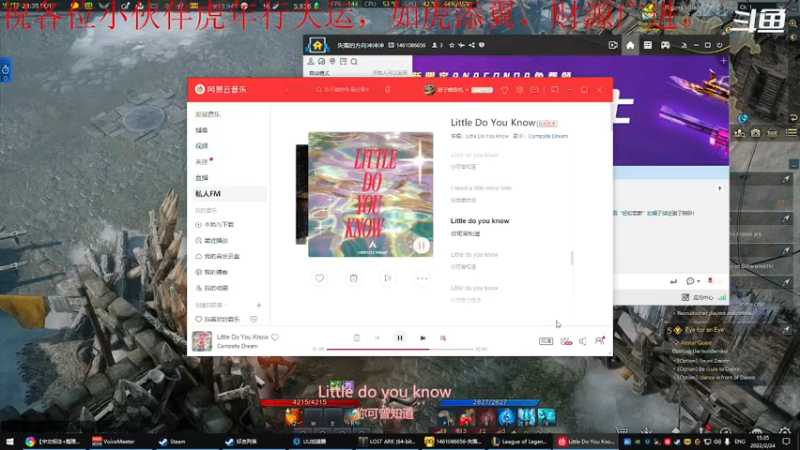Image resolution: width=800 pixels, height=450 pixels.
Task: Open 最近播放 sidebar entry
Action: click(212, 240)
